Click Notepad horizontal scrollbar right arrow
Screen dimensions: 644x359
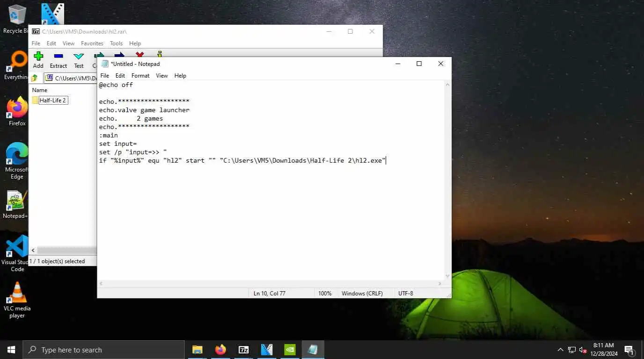439,284
